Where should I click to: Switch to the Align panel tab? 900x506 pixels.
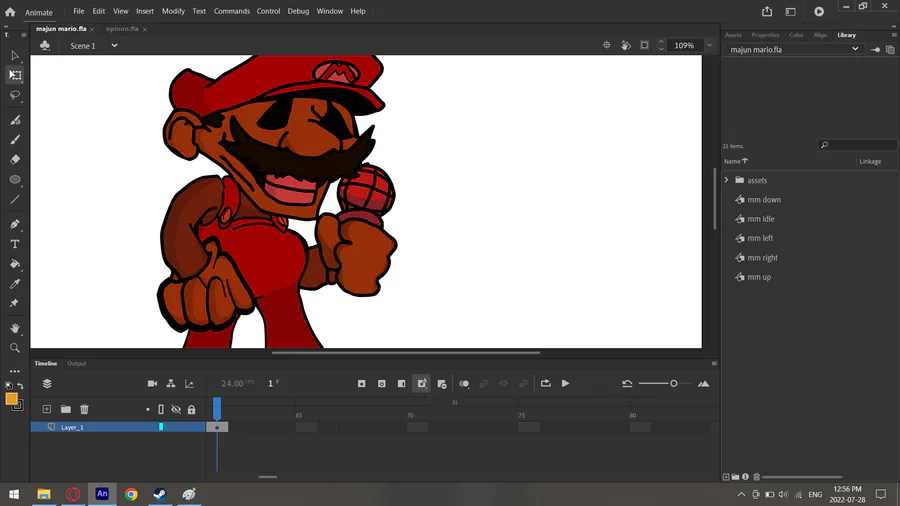[820, 35]
